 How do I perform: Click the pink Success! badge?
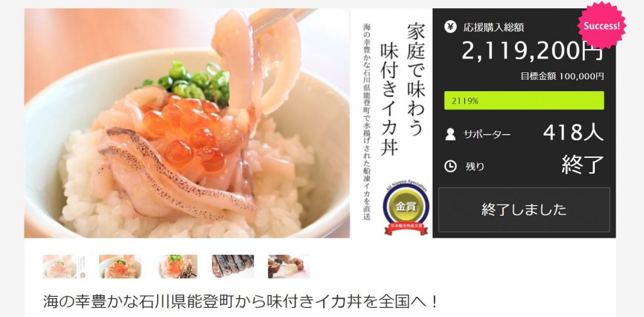pyautogui.click(x=602, y=25)
